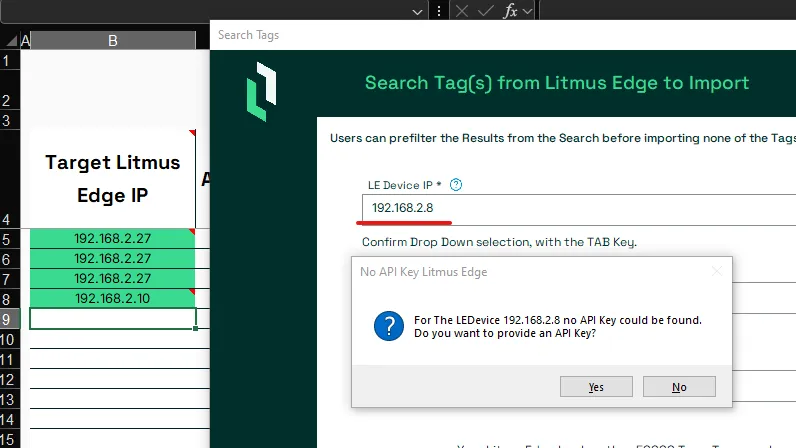The height and width of the screenshot is (448, 796).
Task: Select cell 192.168.2.10 in row 8
Action: coord(113,298)
